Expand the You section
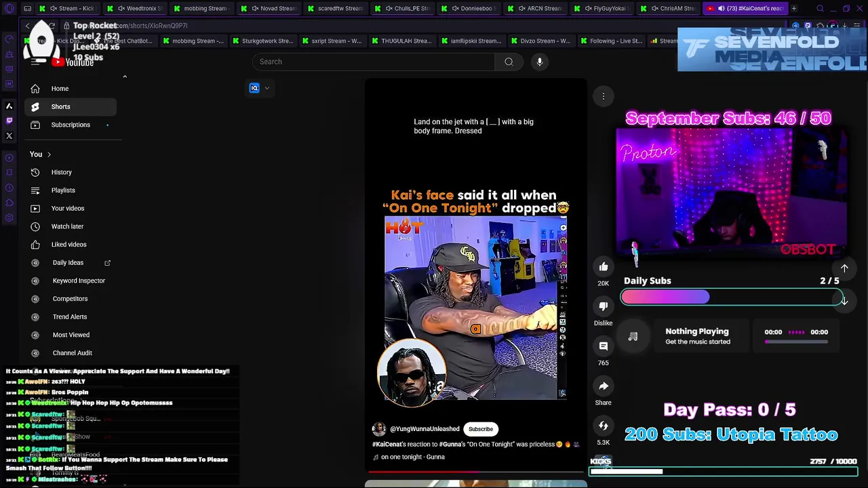 (41, 155)
